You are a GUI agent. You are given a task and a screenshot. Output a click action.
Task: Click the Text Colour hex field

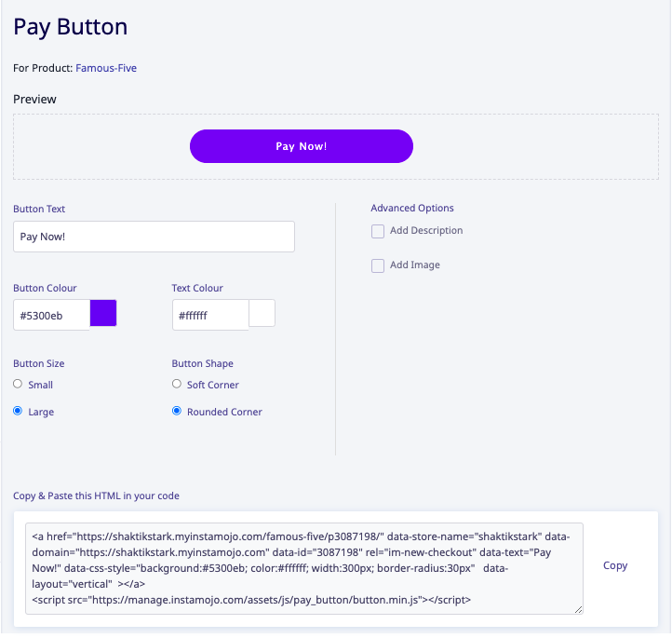(210, 315)
